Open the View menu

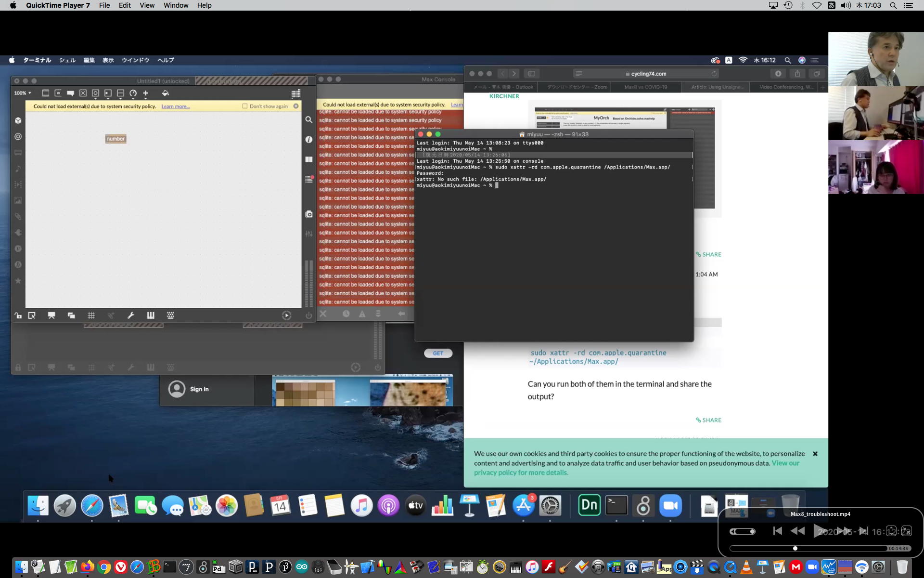147,5
